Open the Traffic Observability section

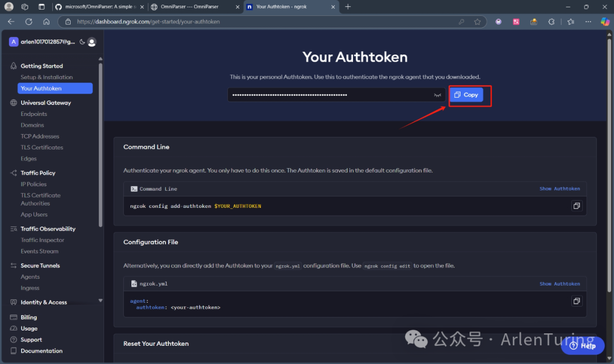(48, 229)
